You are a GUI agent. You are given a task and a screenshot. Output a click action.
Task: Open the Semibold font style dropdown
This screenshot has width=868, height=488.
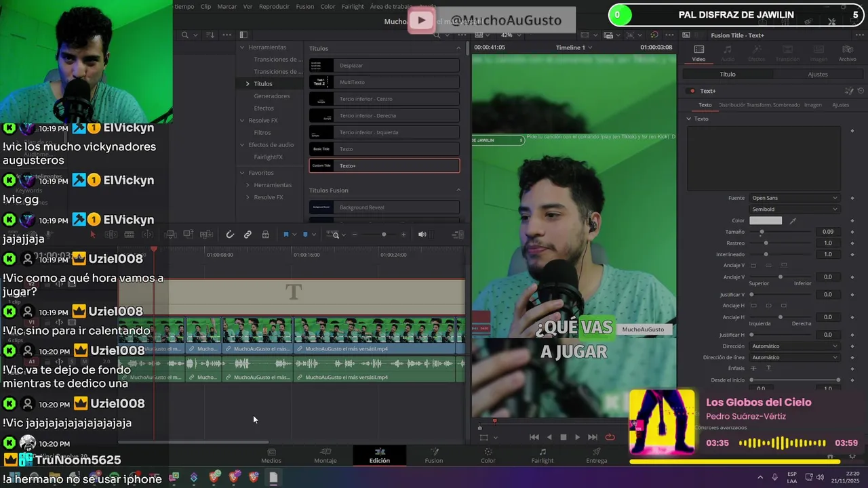pyautogui.click(x=794, y=209)
